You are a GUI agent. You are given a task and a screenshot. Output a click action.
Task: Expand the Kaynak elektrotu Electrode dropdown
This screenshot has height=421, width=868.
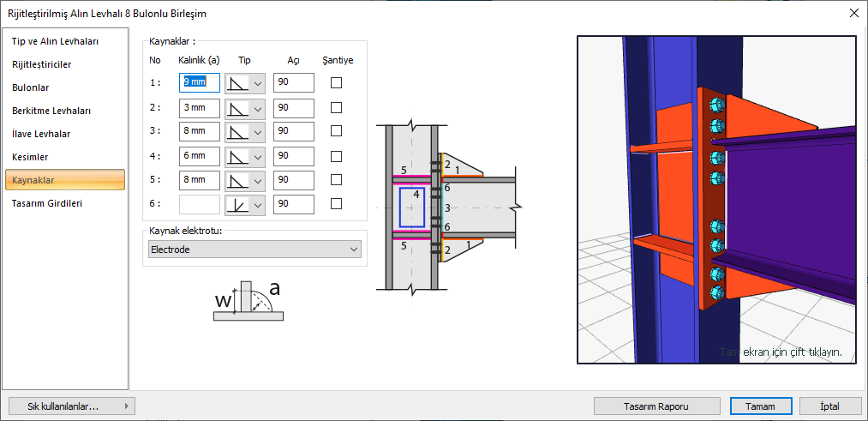pyautogui.click(x=252, y=250)
